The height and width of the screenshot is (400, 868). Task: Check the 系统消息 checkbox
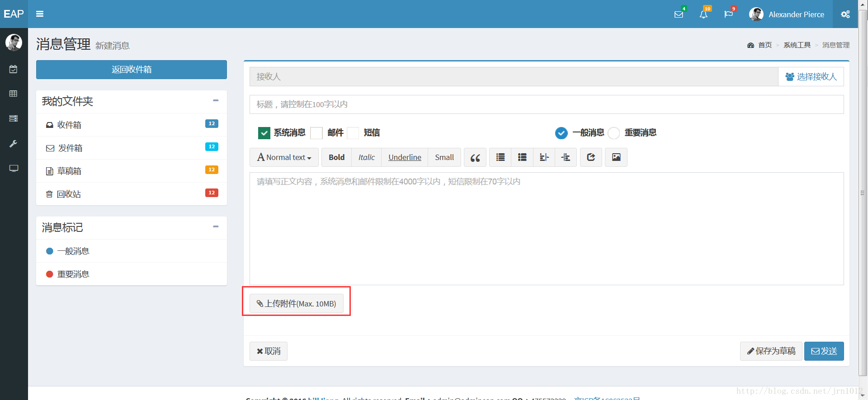tap(264, 133)
